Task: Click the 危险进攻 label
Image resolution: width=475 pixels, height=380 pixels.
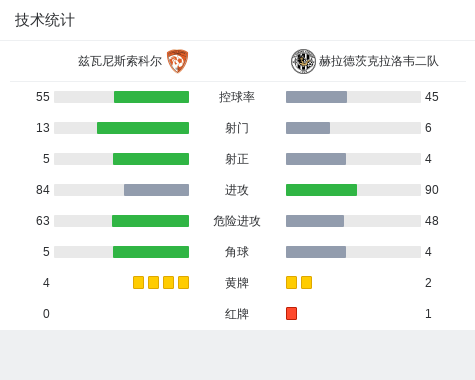Action: (237, 221)
